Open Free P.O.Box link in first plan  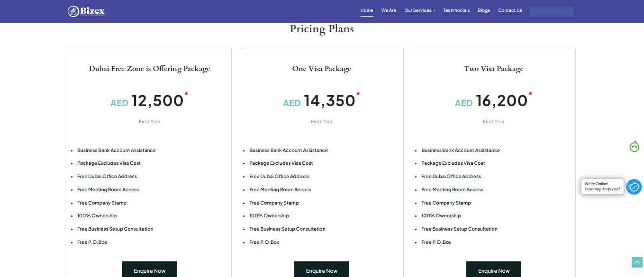pos(92,242)
